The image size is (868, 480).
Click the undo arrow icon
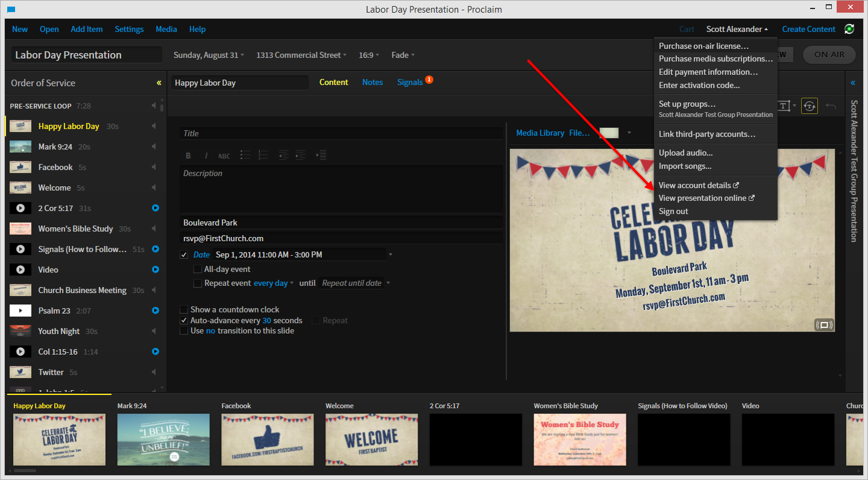point(831,107)
